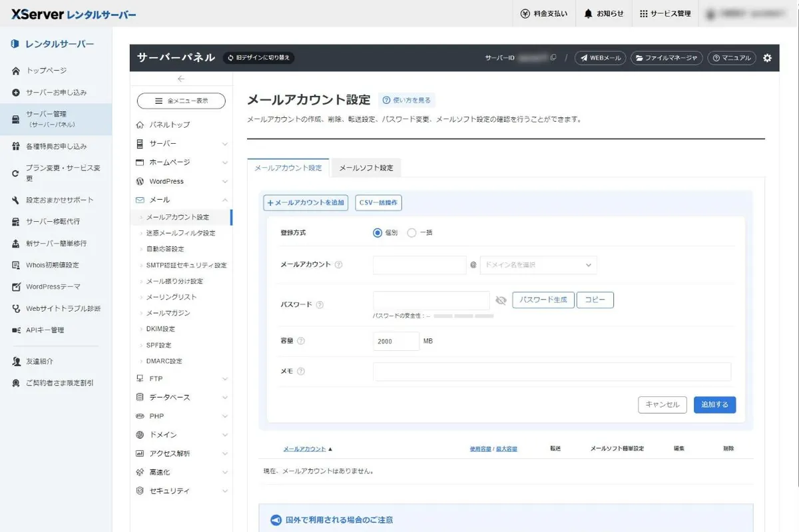799x532 pixels.
Task: Expand データベース menu section
Action: click(181, 398)
